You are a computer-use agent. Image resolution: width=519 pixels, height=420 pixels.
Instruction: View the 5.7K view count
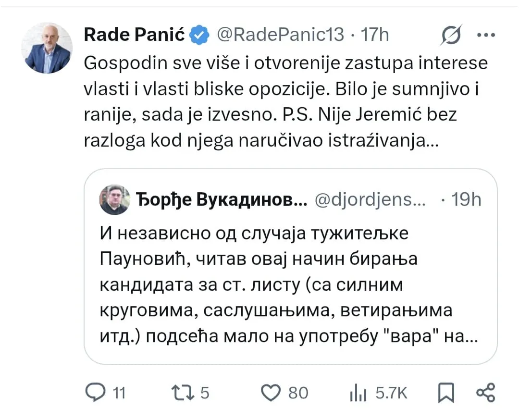click(x=391, y=393)
